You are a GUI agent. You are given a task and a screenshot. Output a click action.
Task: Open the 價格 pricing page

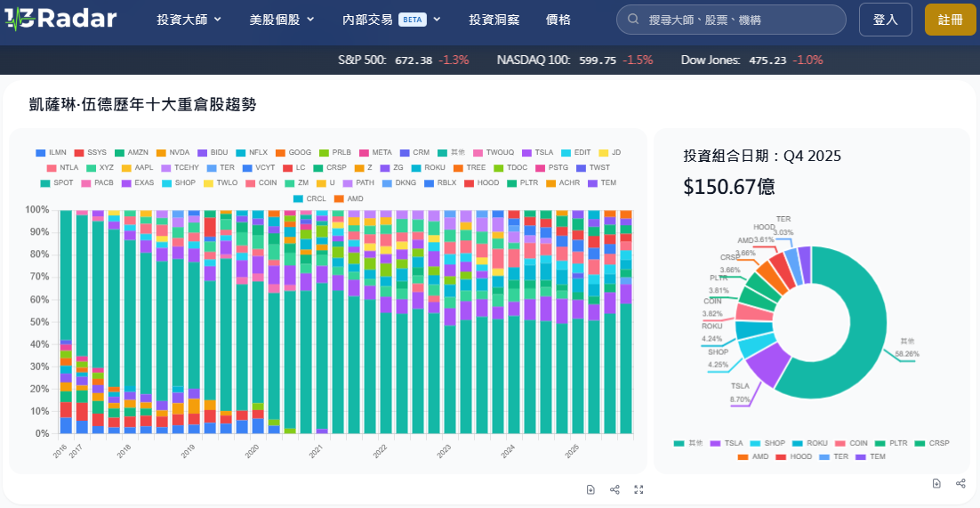click(x=558, y=20)
